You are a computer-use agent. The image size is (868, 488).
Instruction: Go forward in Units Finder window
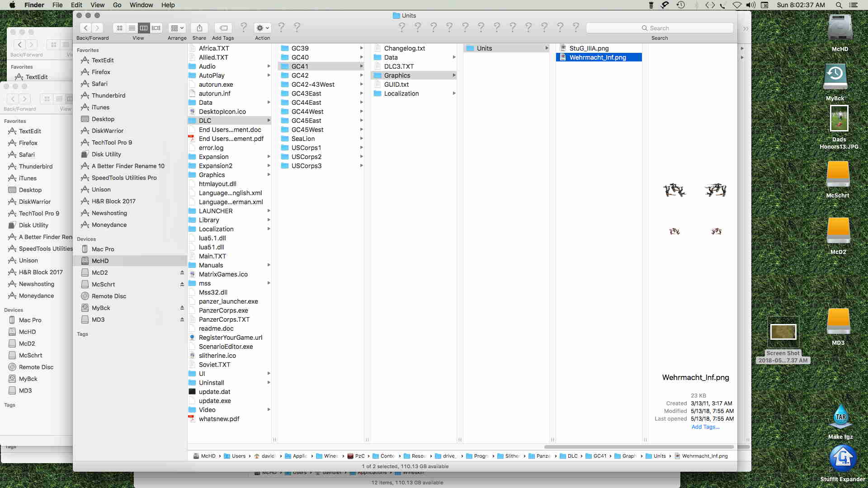coord(97,28)
